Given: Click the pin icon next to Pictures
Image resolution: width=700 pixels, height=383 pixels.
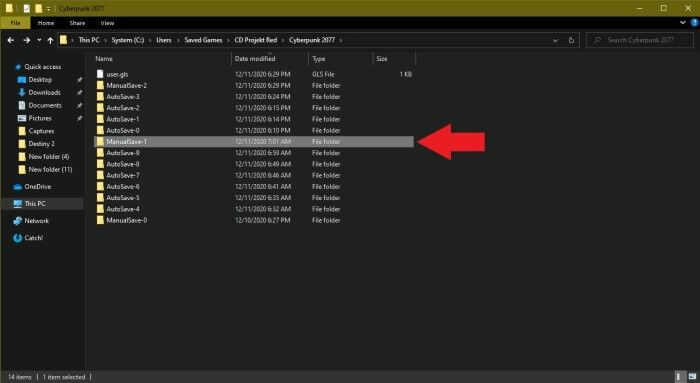Looking at the screenshot, I should [79, 118].
